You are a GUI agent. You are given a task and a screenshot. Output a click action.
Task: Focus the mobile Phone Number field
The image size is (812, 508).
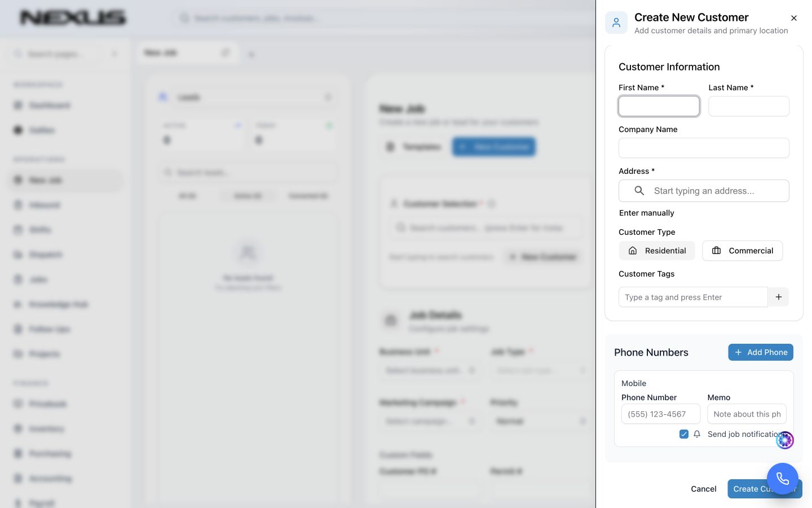pyautogui.click(x=660, y=414)
